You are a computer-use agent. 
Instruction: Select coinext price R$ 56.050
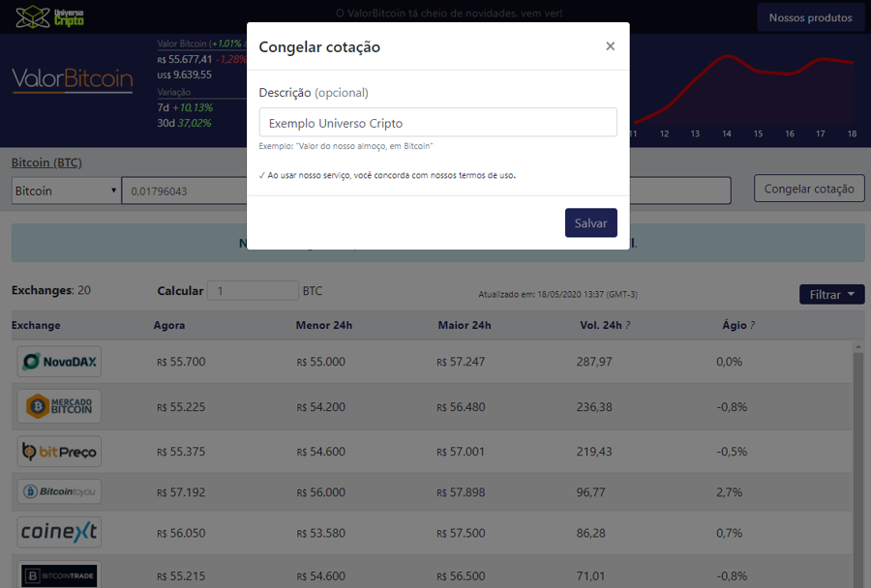click(x=181, y=533)
